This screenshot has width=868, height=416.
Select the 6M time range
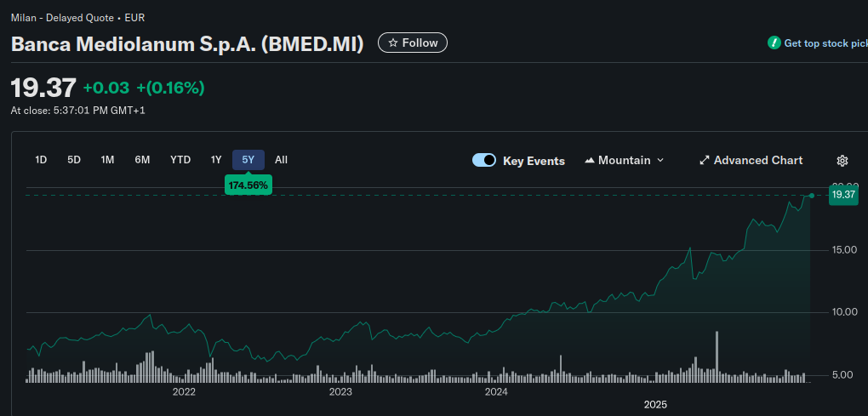142,160
